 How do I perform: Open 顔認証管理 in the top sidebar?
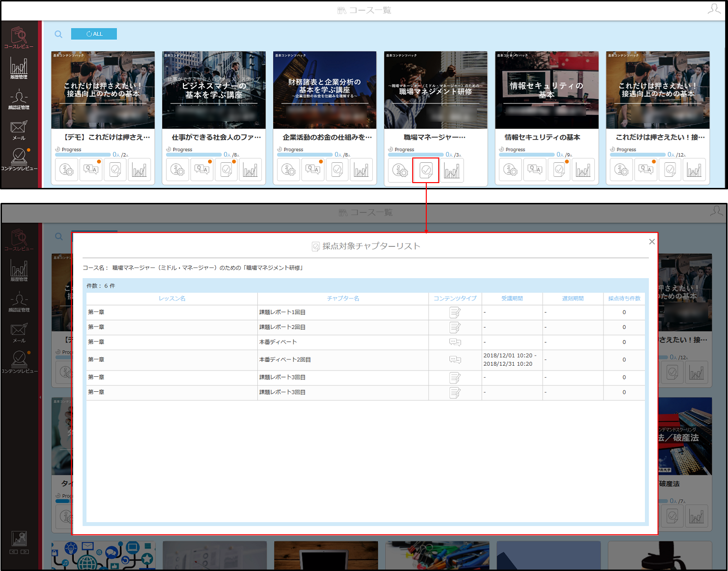pos(19,100)
